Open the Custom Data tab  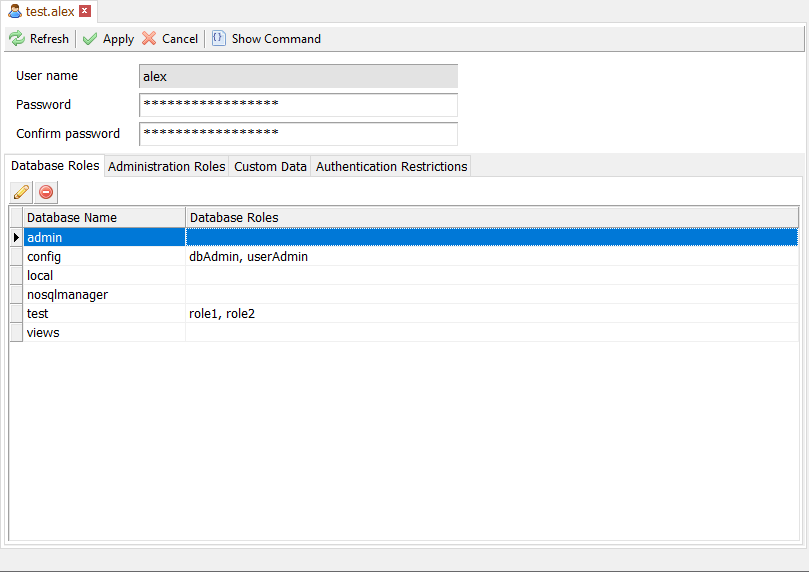[270, 166]
